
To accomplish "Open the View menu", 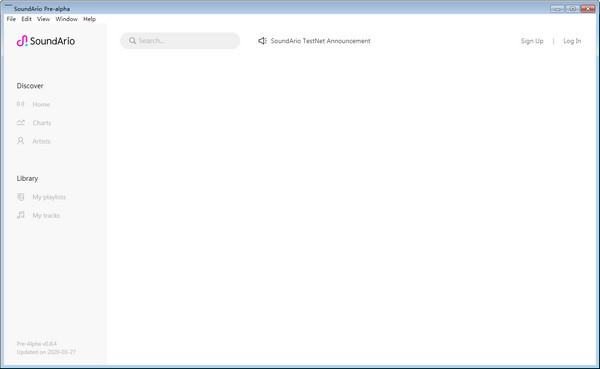I will (x=43, y=19).
